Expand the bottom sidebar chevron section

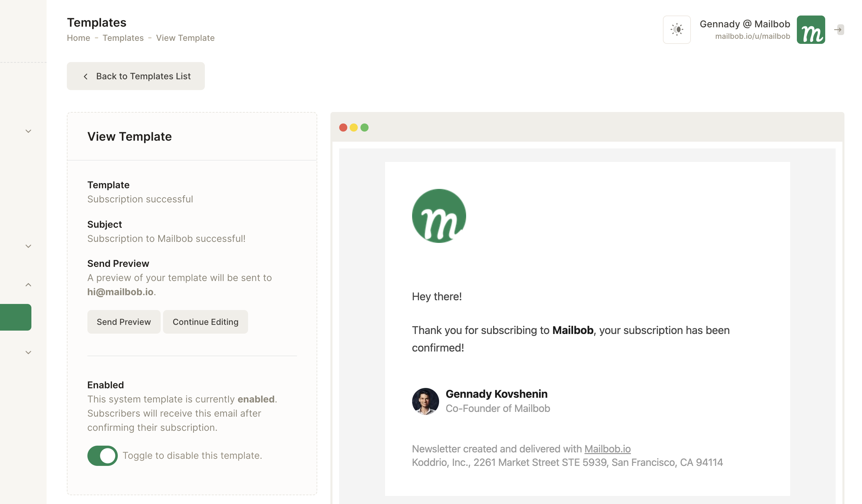point(28,353)
